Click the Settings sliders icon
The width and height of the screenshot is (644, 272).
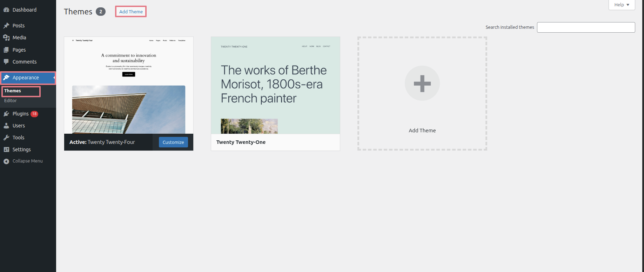tap(6, 150)
